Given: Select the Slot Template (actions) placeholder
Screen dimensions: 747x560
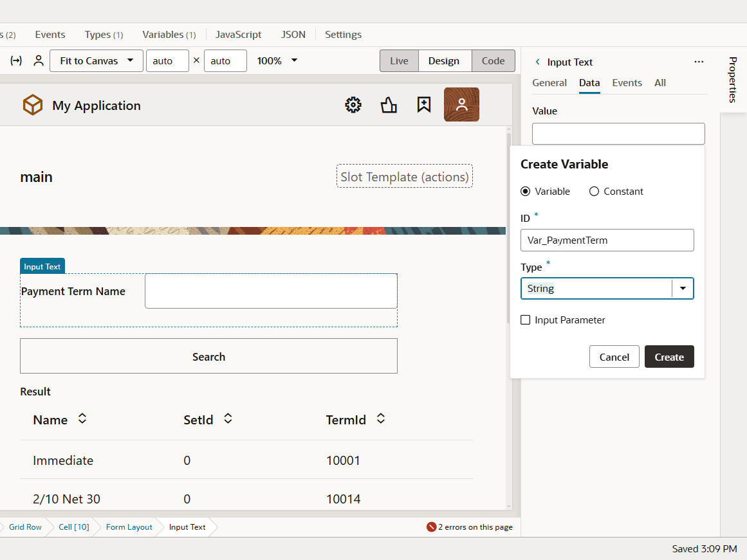Looking at the screenshot, I should pyautogui.click(x=405, y=176).
